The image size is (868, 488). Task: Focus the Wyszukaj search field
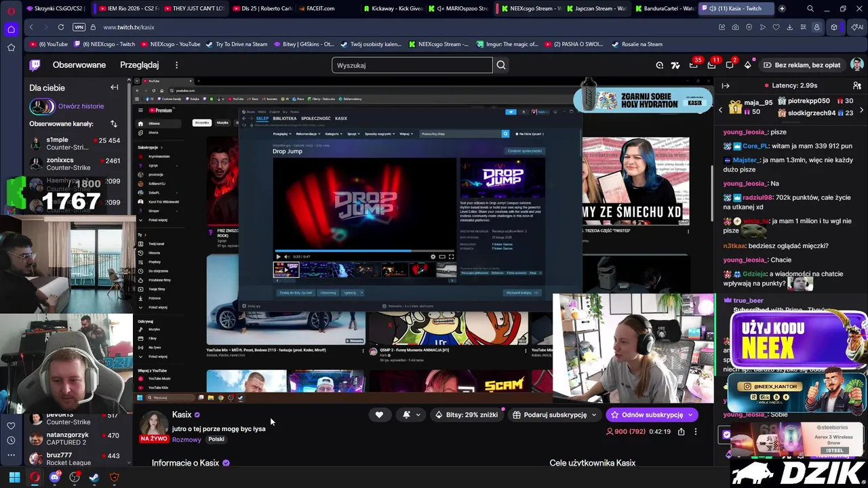412,65
